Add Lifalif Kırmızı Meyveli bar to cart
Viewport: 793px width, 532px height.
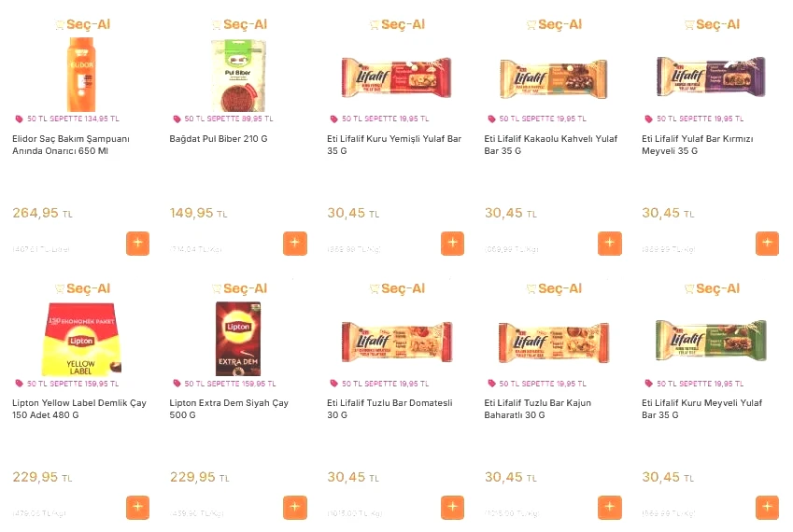pyautogui.click(x=767, y=244)
